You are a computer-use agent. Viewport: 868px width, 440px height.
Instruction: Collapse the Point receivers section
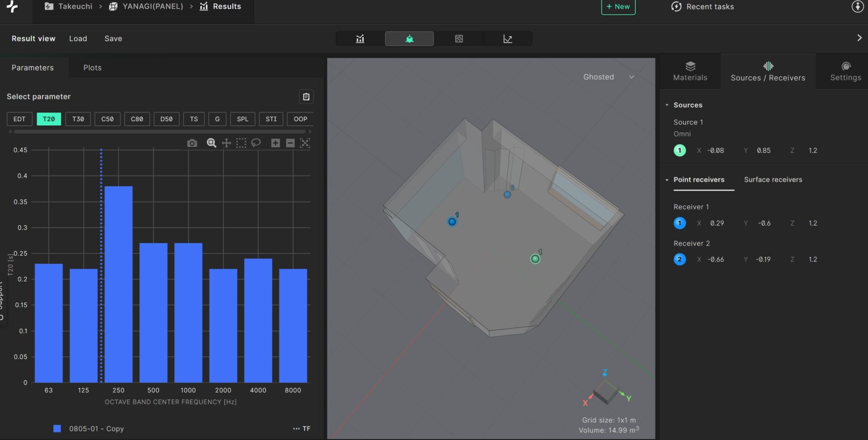[667, 180]
